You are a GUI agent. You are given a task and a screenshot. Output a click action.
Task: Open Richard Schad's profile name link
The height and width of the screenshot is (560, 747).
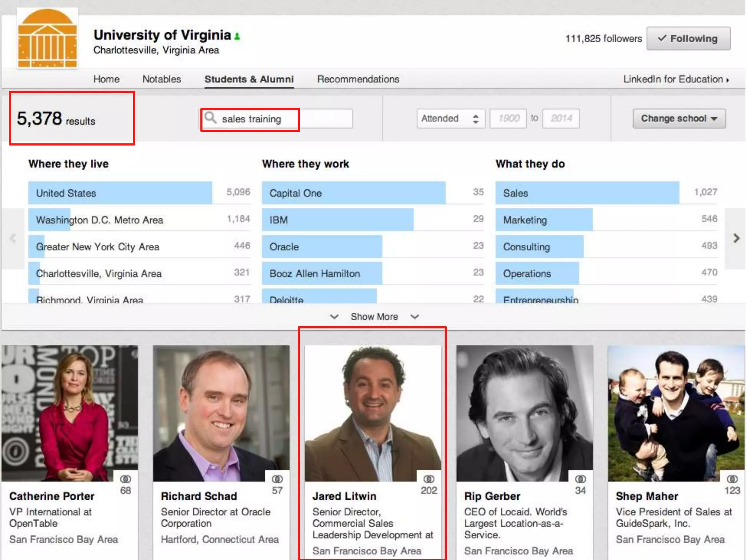[x=199, y=496]
